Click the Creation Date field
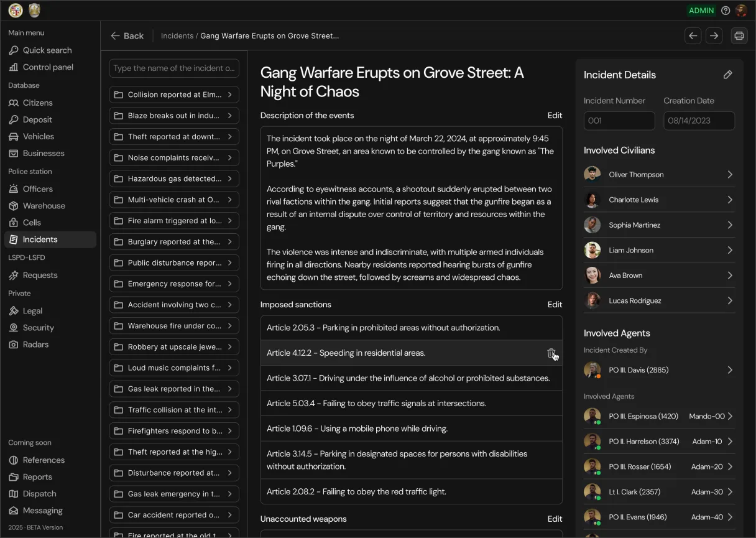Screen dimensions: 756x538 click(x=699, y=121)
